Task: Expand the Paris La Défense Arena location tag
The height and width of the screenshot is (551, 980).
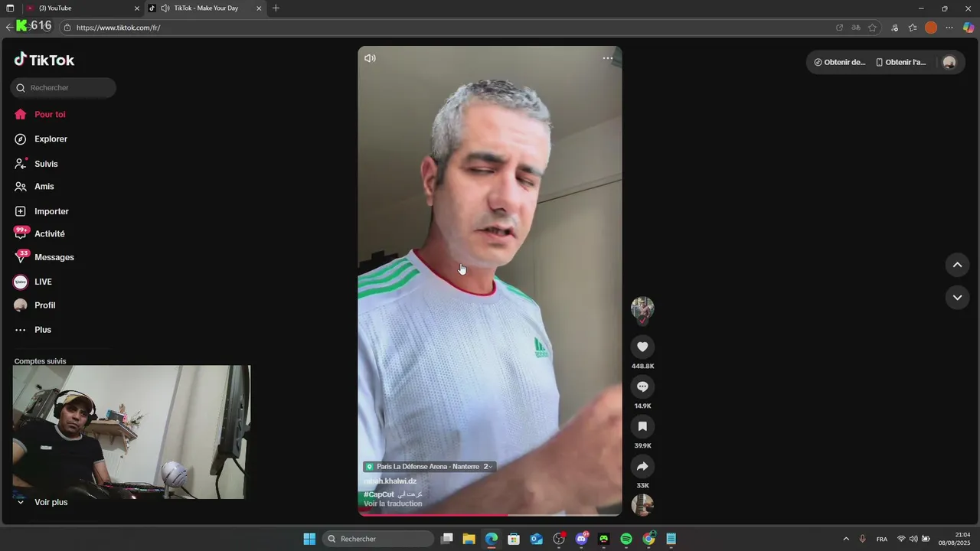Action: (430, 467)
